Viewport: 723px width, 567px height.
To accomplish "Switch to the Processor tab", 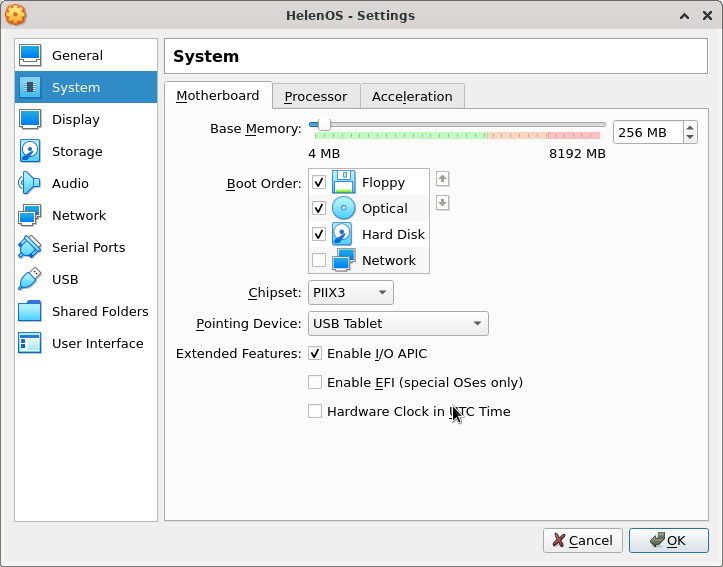I will [315, 97].
